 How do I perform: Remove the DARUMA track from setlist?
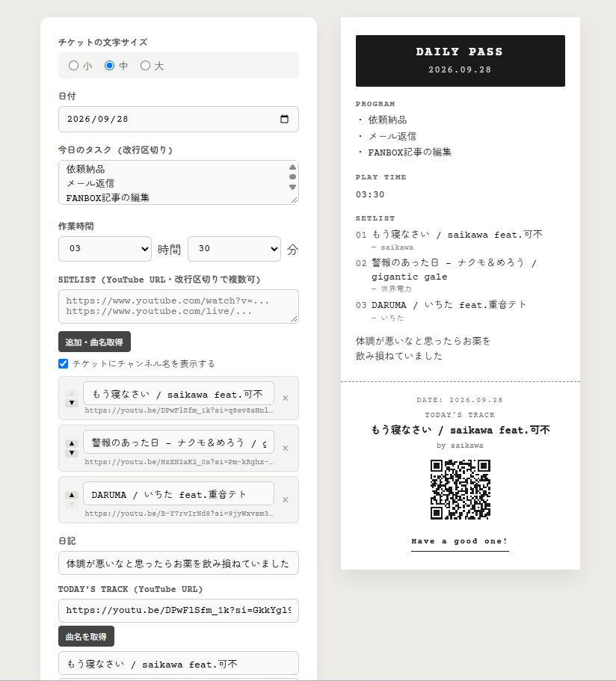pos(286,500)
